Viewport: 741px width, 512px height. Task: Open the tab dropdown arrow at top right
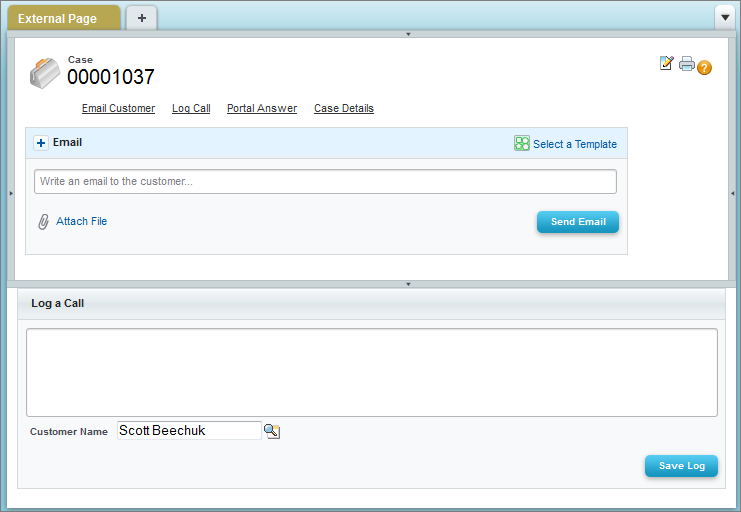coord(725,18)
